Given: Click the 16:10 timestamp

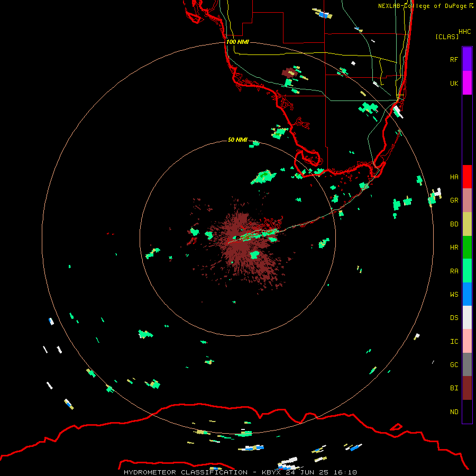Looking at the screenshot, I should (345, 472).
